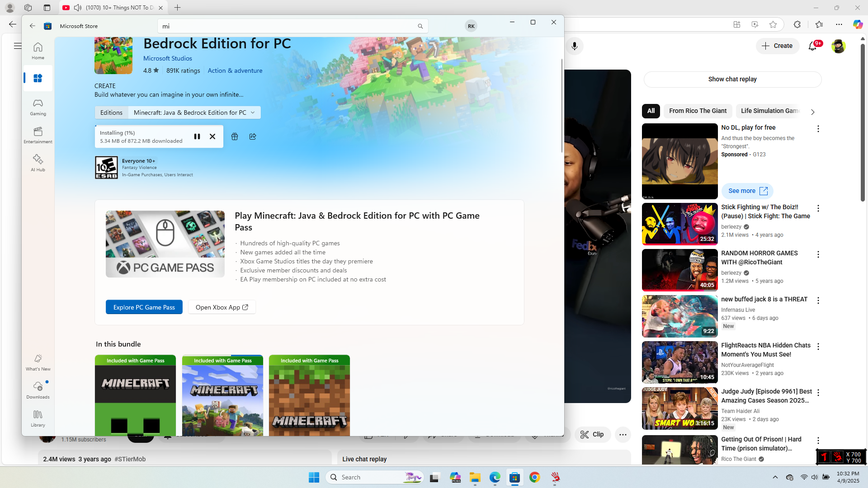This screenshot has height=488, width=868.
Task: Click the gift icon to buy as gift
Action: pyautogui.click(x=235, y=136)
